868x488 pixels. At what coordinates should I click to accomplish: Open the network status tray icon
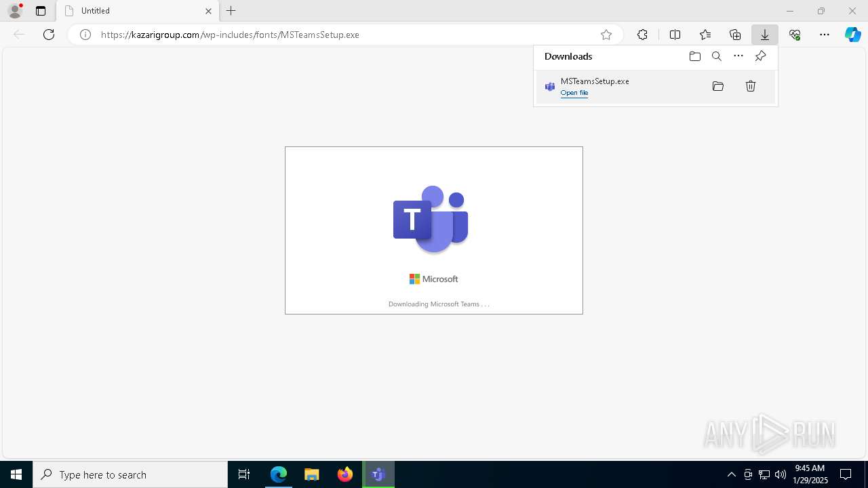(x=764, y=474)
